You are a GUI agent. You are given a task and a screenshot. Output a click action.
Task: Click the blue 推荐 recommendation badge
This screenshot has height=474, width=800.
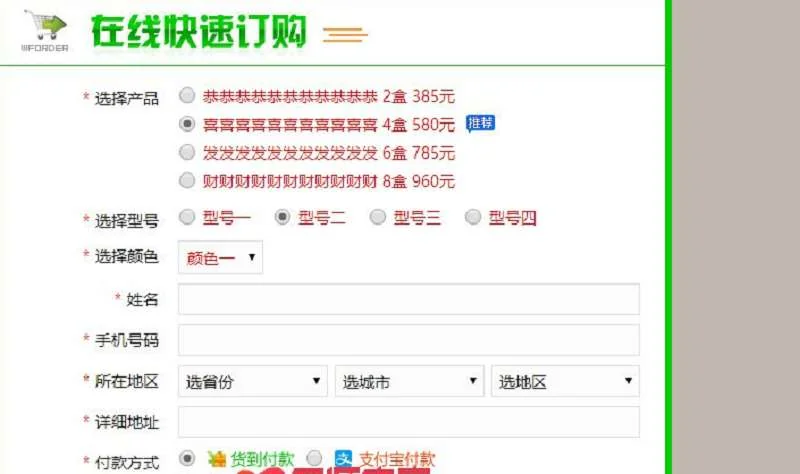coord(480,123)
